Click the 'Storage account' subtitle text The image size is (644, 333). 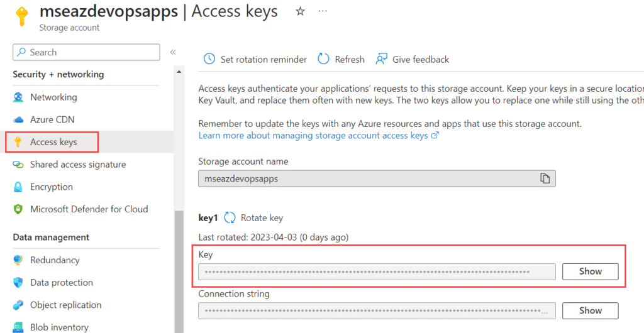tap(69, 28)
